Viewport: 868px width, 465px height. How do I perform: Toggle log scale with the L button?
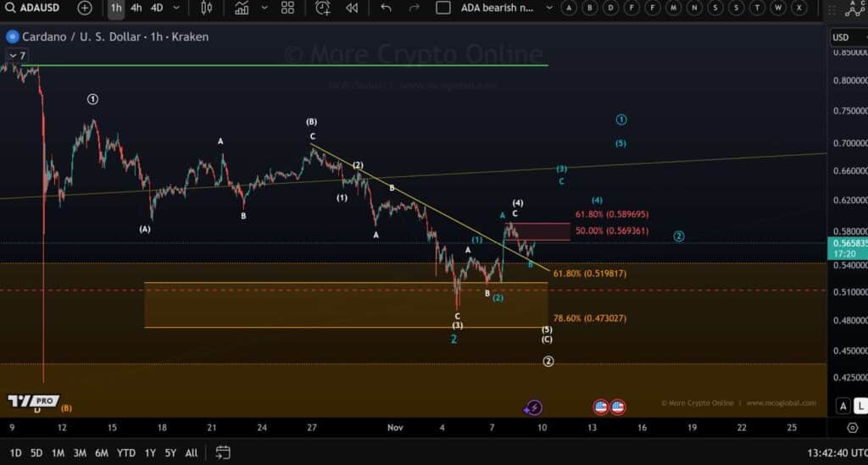(860, 406)
